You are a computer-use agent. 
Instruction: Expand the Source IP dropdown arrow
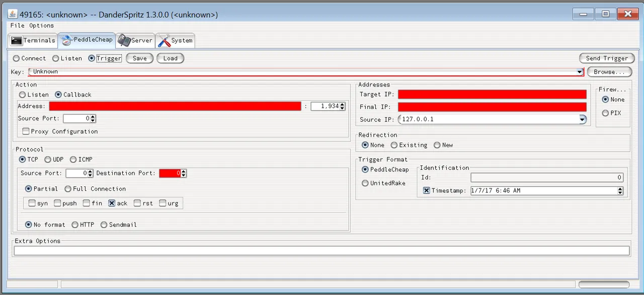tap(583, 119)
